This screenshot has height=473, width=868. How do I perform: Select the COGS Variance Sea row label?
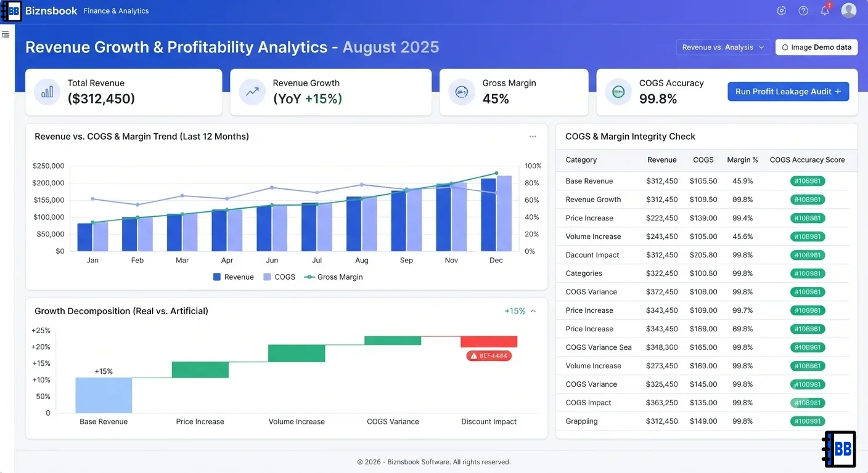(x=599, y=347)
